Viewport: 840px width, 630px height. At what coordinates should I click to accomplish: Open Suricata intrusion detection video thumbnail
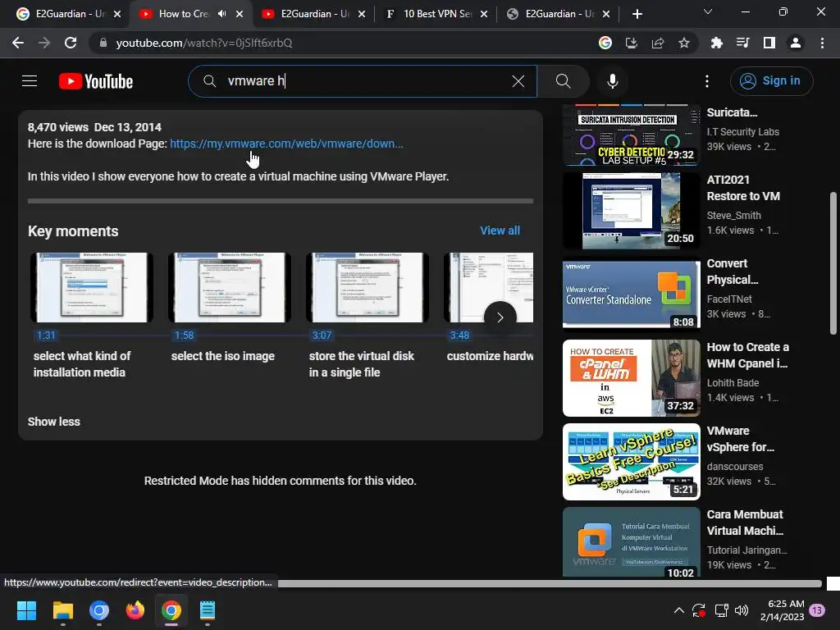pyautogui.click(x=631, y=135)
